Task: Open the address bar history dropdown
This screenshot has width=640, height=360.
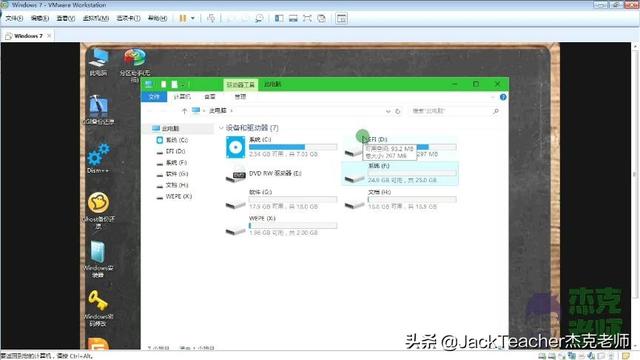Action: click(388, 111)
